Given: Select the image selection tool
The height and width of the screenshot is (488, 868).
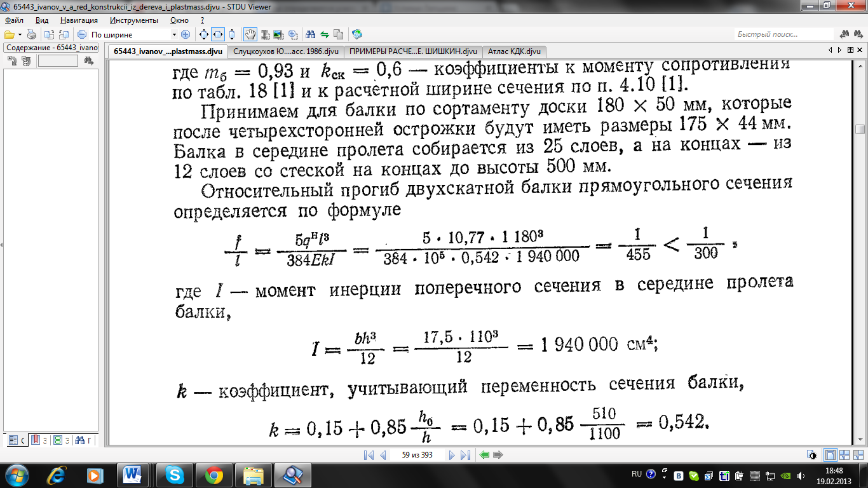Looking at the screenshot, I should click(278, 34).
